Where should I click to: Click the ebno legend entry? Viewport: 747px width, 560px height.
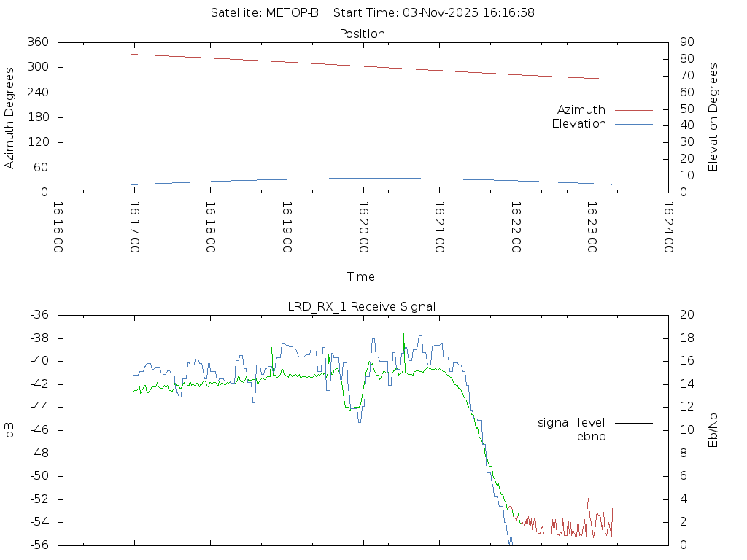point(592,437)
